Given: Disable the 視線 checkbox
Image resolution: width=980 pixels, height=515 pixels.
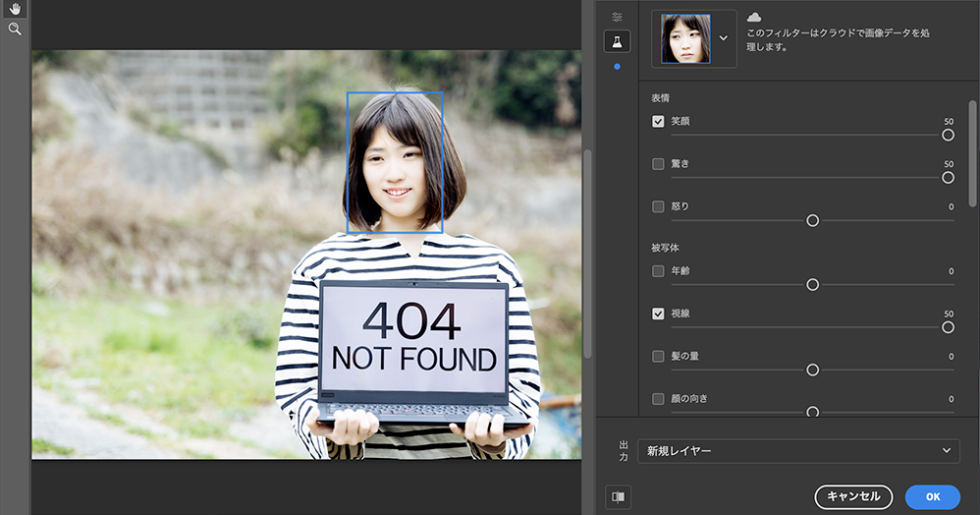Looking at the screenshot, I should (x=658, y=314).
